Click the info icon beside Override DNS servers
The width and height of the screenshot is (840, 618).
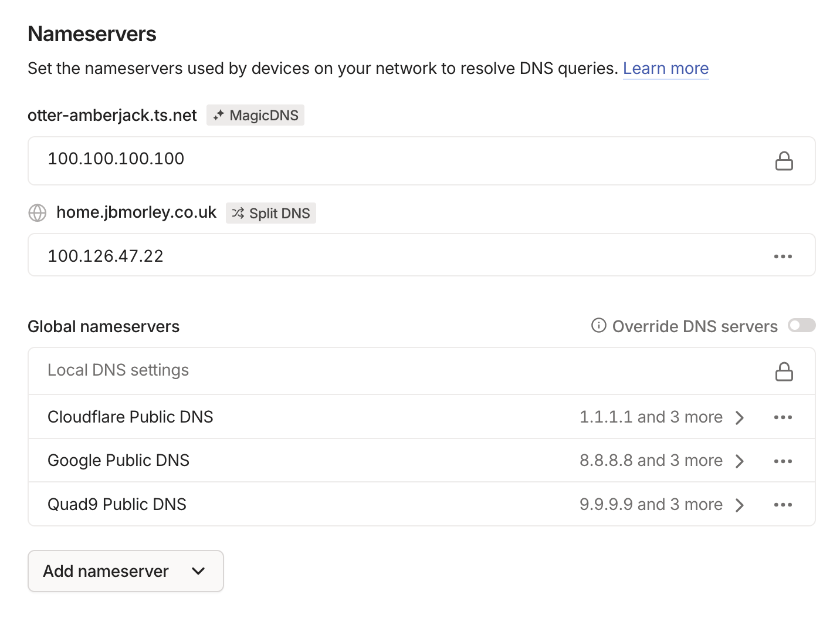598,326
